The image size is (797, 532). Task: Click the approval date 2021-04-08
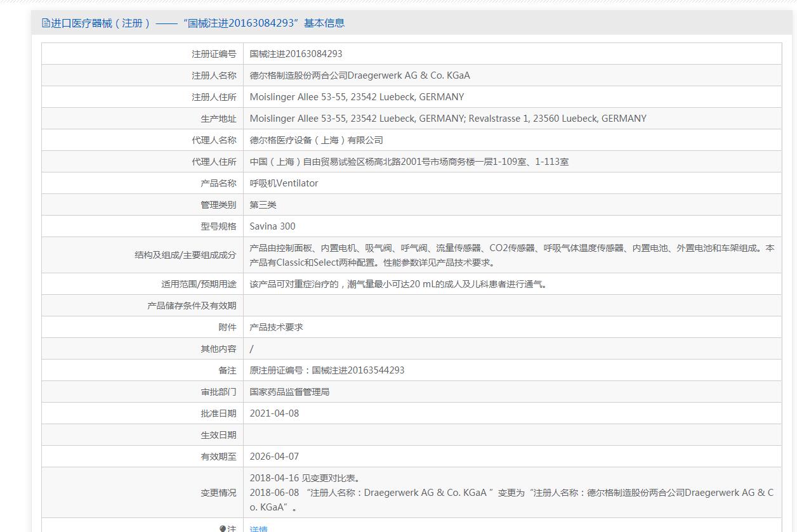[274, 413]
